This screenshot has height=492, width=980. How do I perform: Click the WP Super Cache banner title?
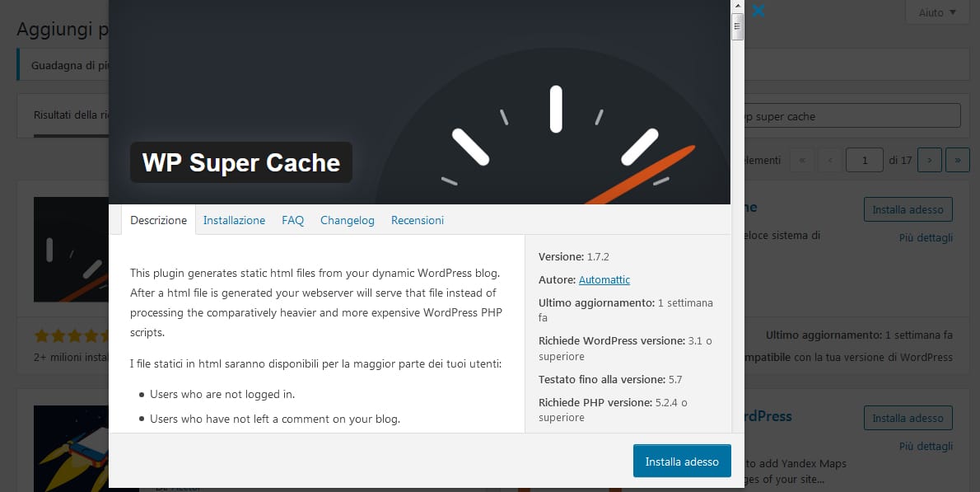click(x=241, y=162)
